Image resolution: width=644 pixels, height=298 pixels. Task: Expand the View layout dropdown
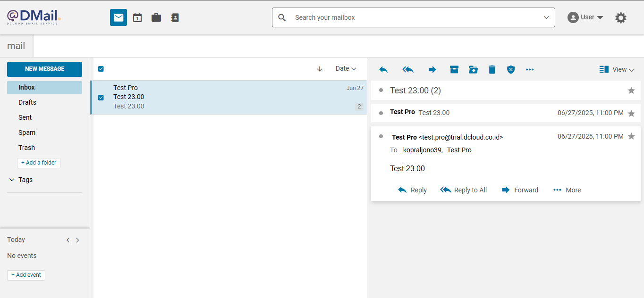(617, 69)
